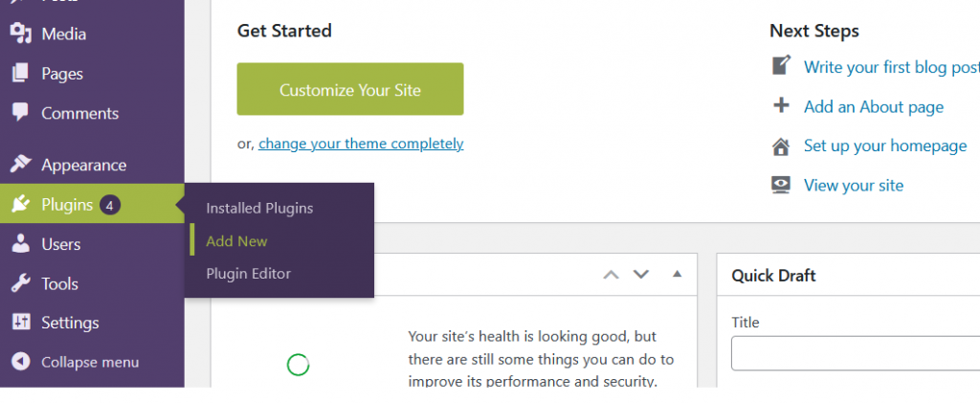Select Add New in Plugins submenu
This screenshot has width=980, height=404.
(236, 241)
